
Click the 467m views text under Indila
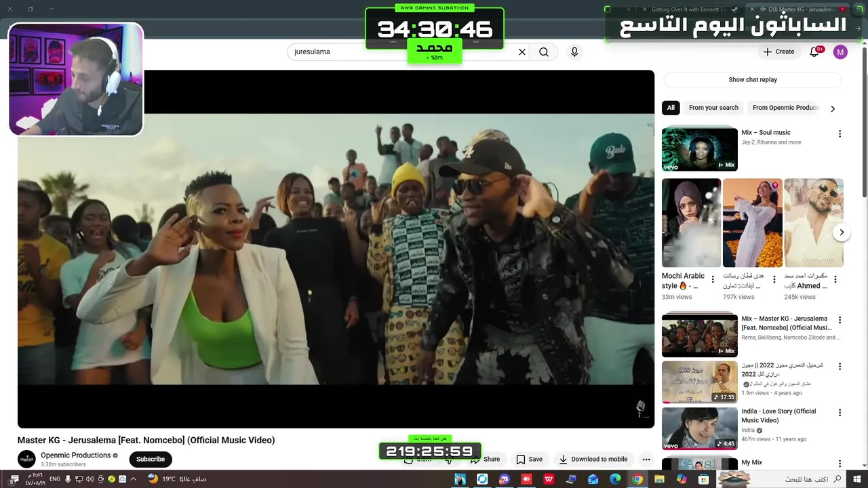point(756,439)
